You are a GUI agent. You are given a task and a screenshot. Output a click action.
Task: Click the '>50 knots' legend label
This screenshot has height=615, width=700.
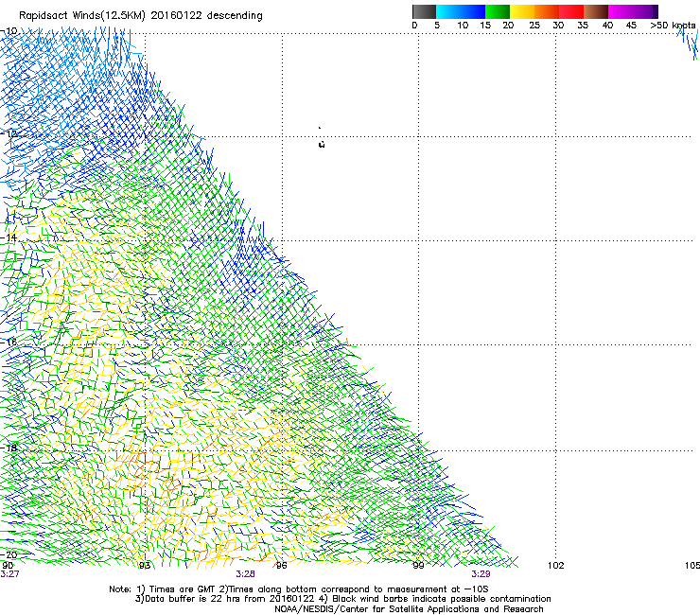click(673, 26)
